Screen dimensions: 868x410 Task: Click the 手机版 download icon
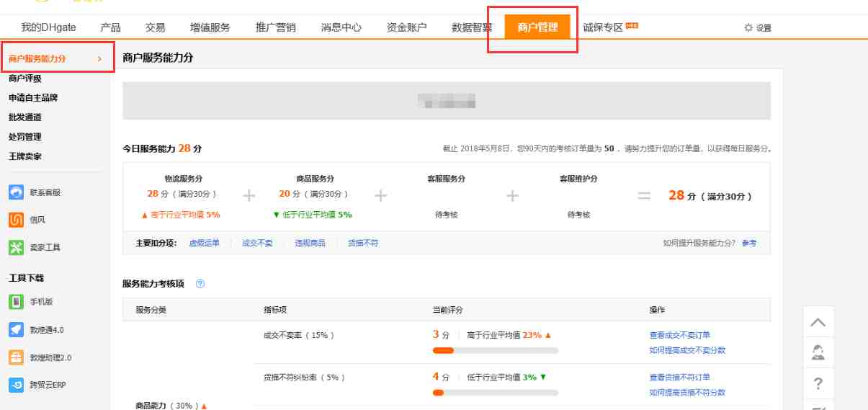pos(17,302)
